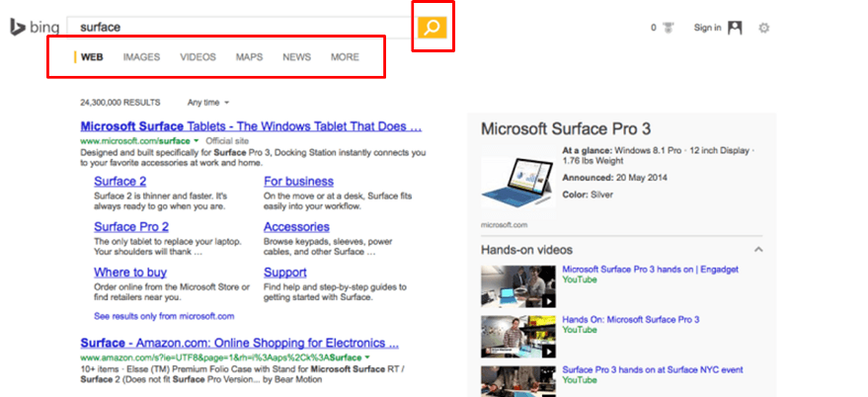Viewport: 868px width, 397px height.
Task: Open the Support sublink
Action: coord(285,273)
